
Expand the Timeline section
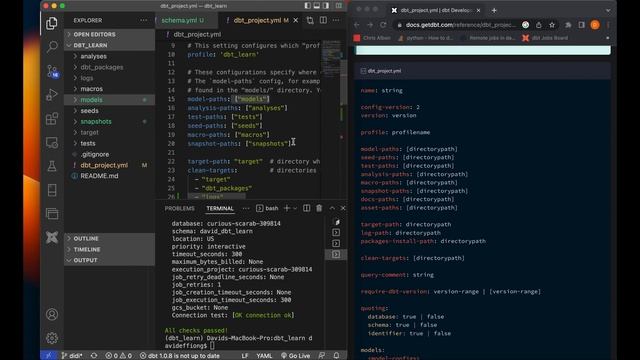pos(109,249)
